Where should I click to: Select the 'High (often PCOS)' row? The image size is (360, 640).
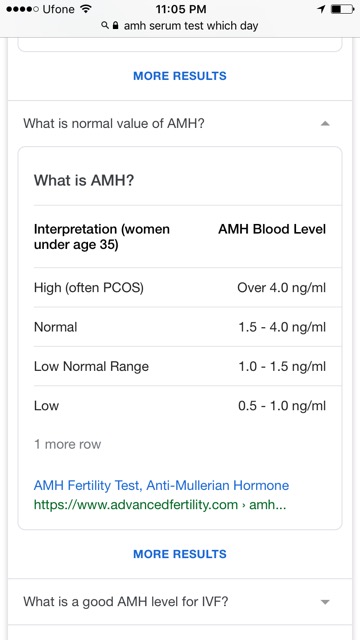click(180, 288)
